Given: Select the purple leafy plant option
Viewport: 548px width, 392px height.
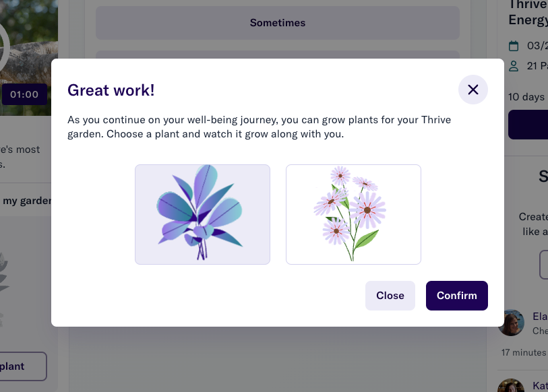Looking at the screenshot, I should pyautogui.click(x=202, y=214).
